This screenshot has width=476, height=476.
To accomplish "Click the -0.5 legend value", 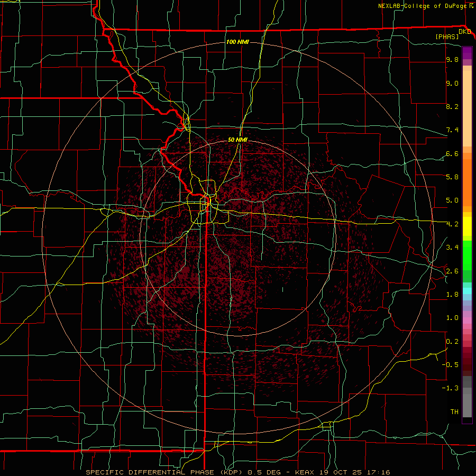I will pos(450,364).
